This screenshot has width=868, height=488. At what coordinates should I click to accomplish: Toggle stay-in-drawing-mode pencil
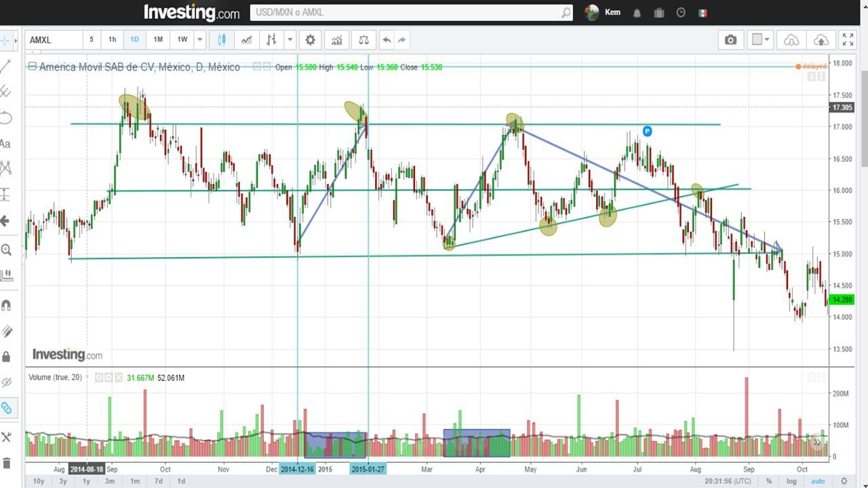[x=6, y=331]
